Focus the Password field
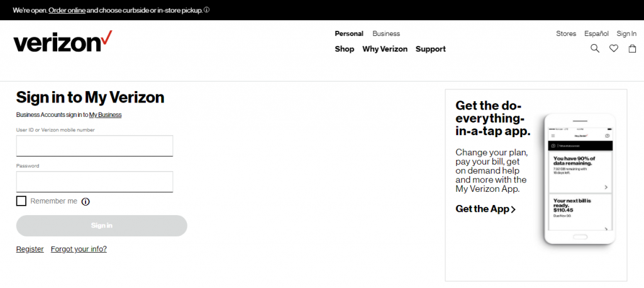644x288 pixels. [94, 182]
